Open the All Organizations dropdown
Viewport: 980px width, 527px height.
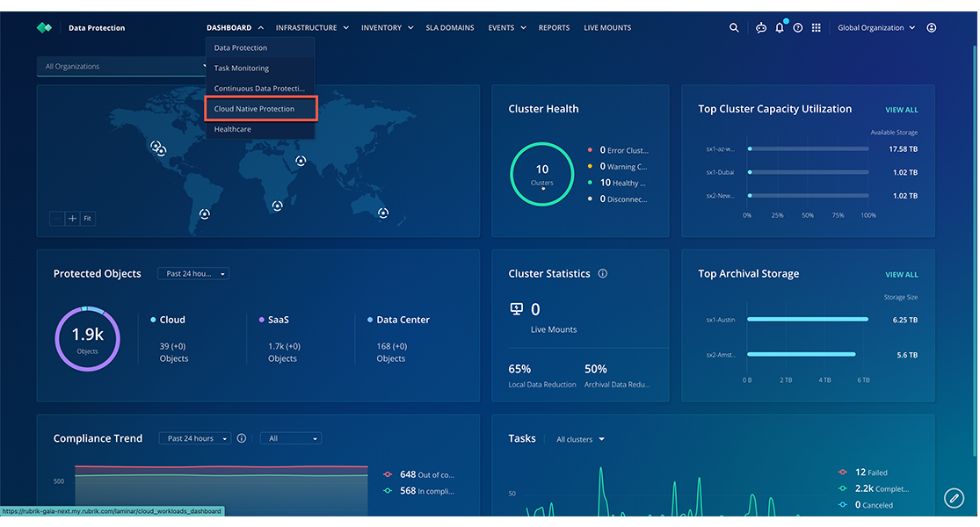point(122,66)
